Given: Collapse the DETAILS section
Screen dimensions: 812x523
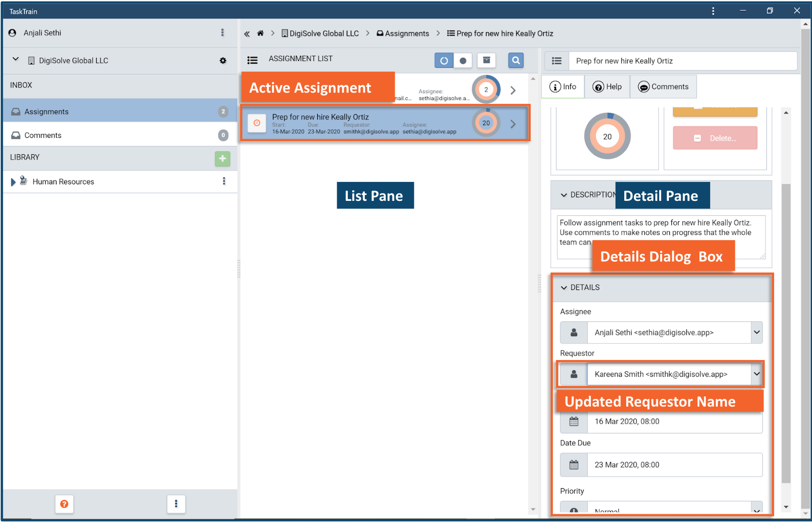Looking at the screenshot, I should coord(564,288).
